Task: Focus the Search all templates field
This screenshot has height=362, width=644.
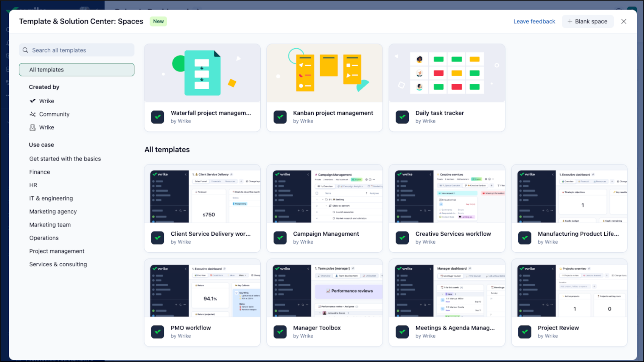Action: (79, 50)
